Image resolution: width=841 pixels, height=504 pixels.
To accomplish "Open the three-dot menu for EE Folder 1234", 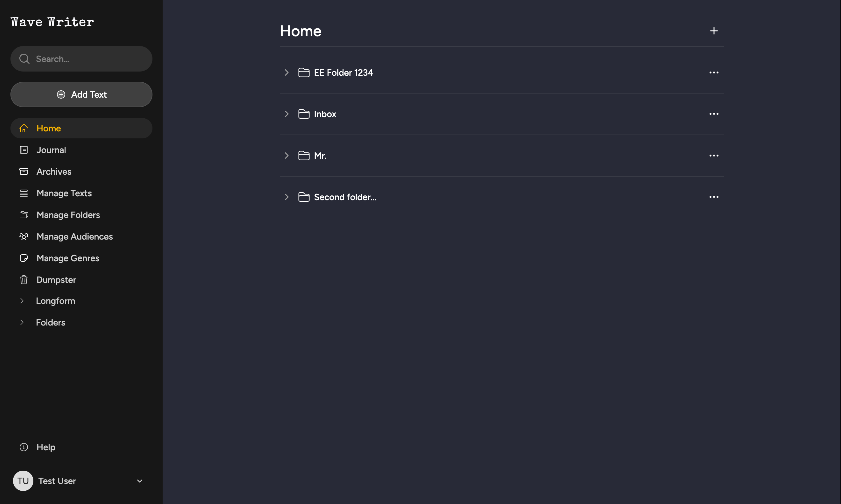I will [x=714, y=73].
